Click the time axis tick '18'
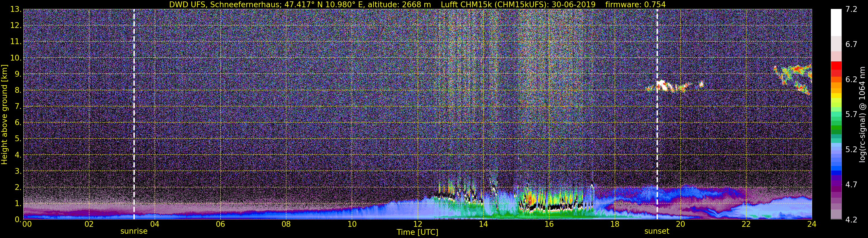 [614, 224]
